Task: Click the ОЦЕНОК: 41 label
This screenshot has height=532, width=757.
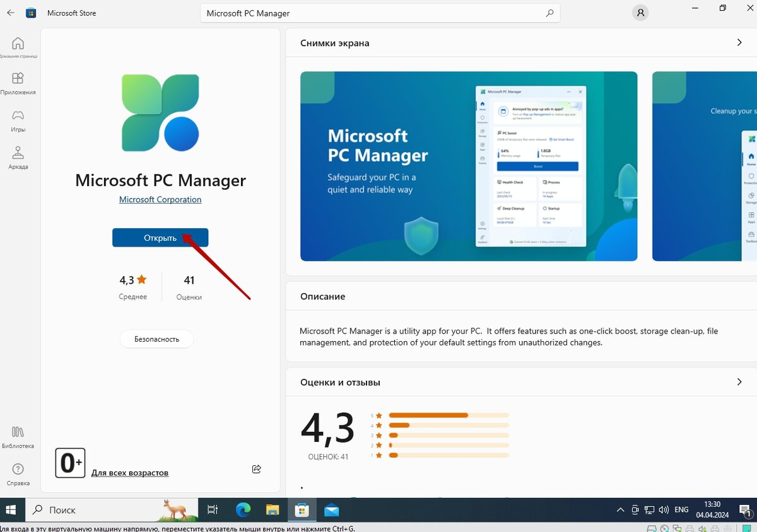Action: [328, 457]
